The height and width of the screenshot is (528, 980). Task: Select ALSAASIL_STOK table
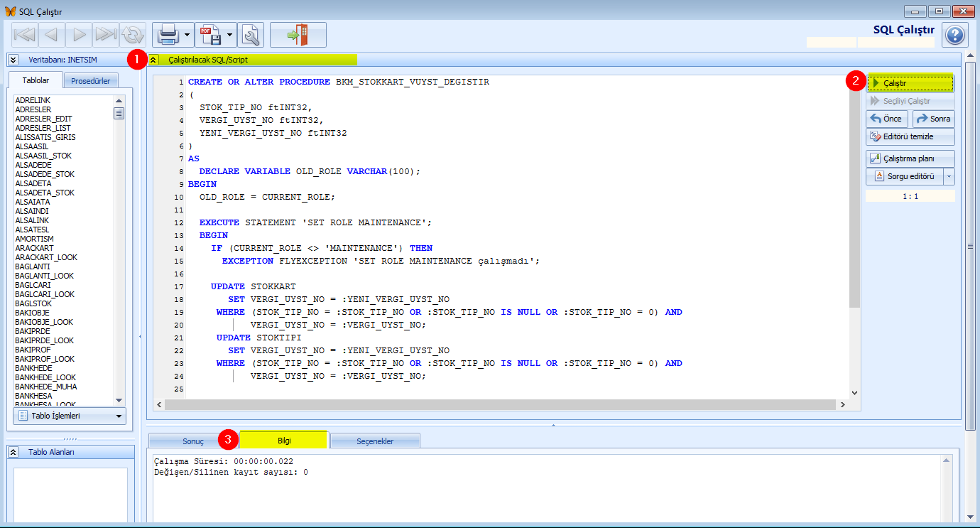(x=43, y=156)
